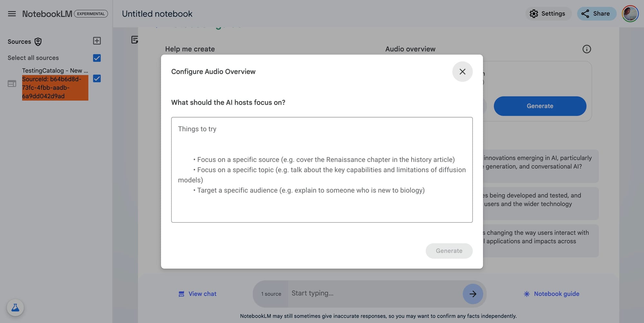
Task: Open the hamburger main menu
Action: tap(12, 14)
